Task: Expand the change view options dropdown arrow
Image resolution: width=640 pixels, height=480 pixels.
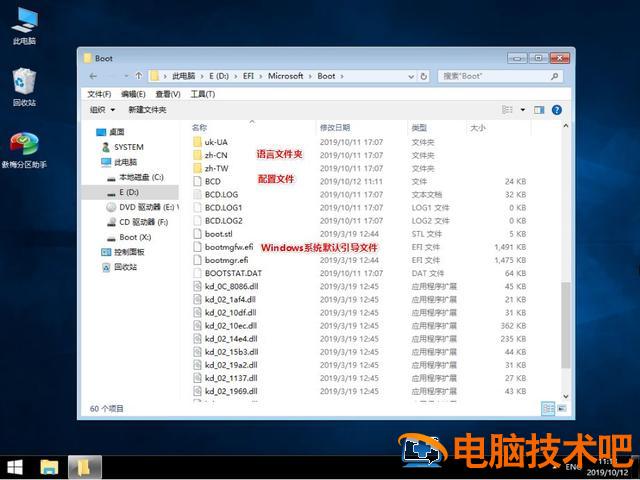Action: click(x=522, y=110)
